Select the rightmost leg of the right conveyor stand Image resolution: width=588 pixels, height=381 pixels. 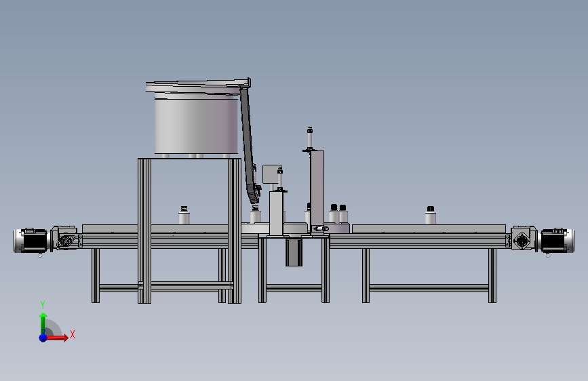[x=492, y=276]
